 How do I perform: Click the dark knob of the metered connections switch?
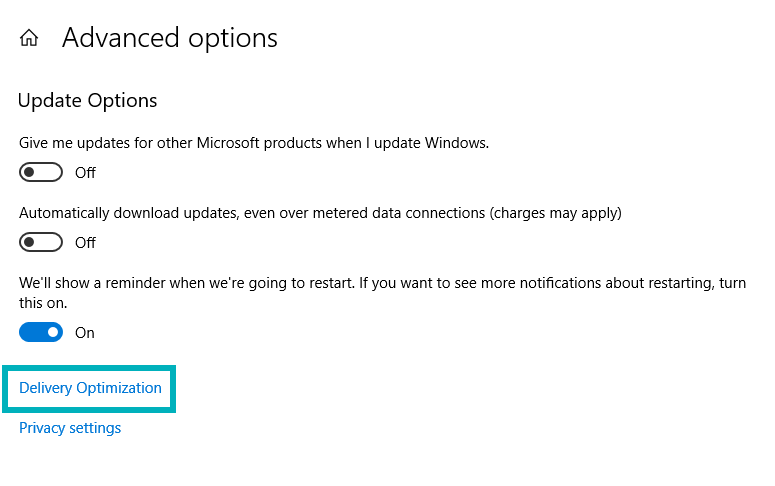coord(30,242)
